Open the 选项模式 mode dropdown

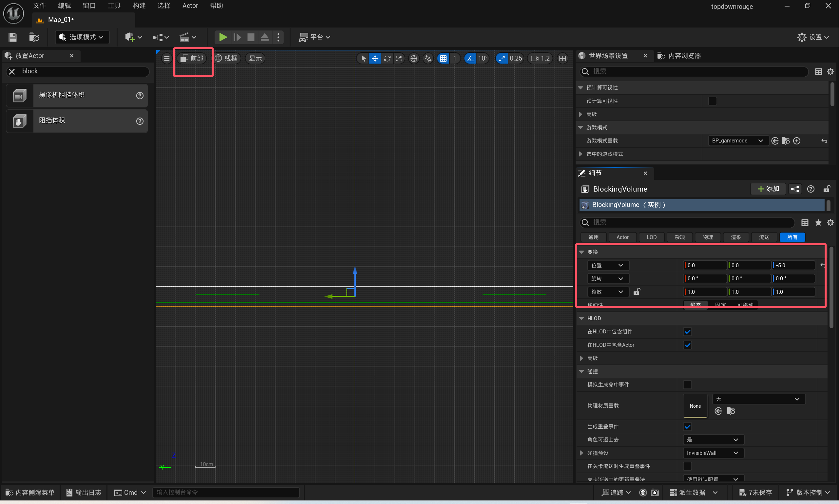pos(82,37)
